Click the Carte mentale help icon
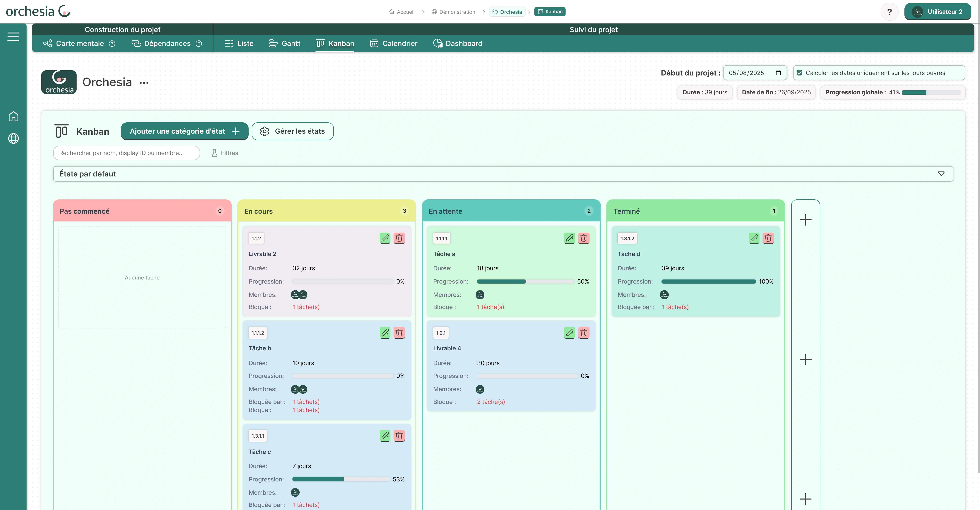 pos(112,44)
